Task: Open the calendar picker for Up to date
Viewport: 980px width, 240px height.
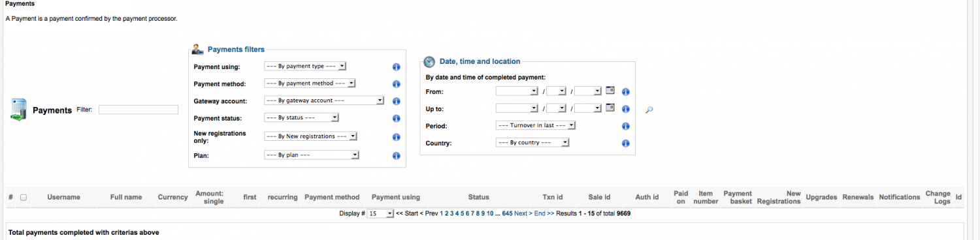Action: click(x=610, y=108)
